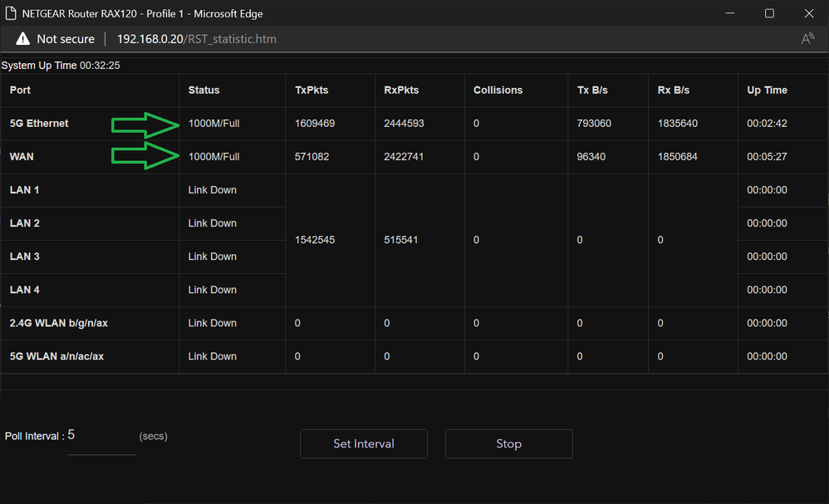Click the Status column header

(204, 90)
